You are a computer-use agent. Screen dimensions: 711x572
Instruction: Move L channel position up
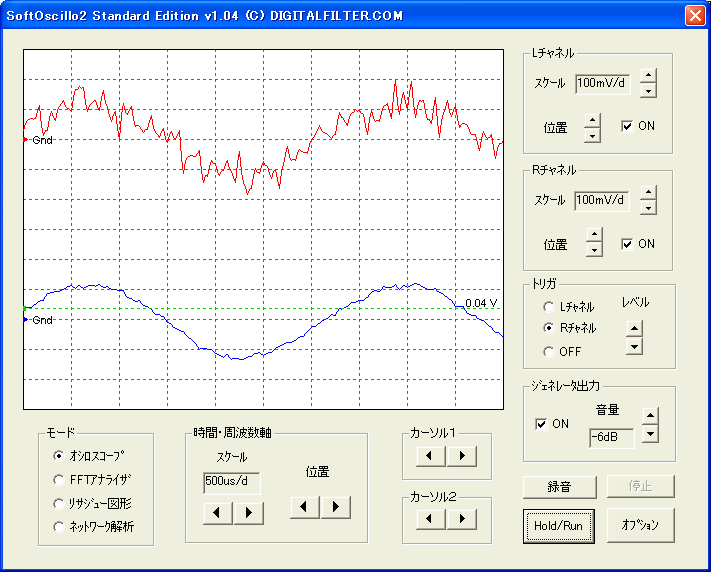coord(592,120)
